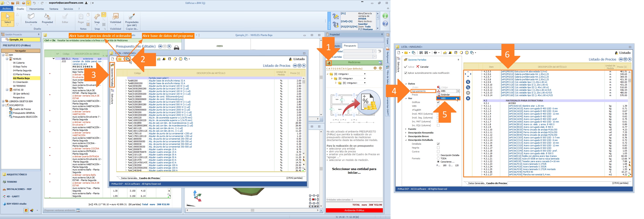This screenshot has width=644, height=219.
Task: Click the Select tool in ribbon
Action: (x=8, y=19)
